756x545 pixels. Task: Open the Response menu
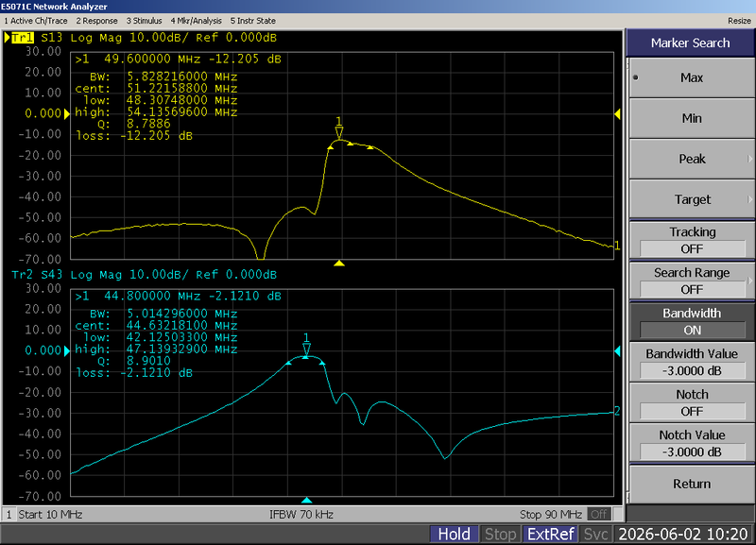tap(97, 21)
